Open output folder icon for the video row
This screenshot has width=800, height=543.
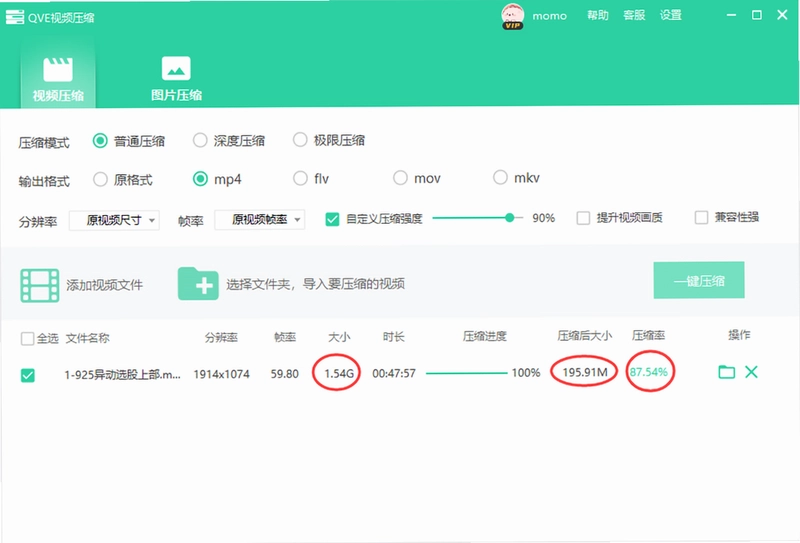click(727, 372)
